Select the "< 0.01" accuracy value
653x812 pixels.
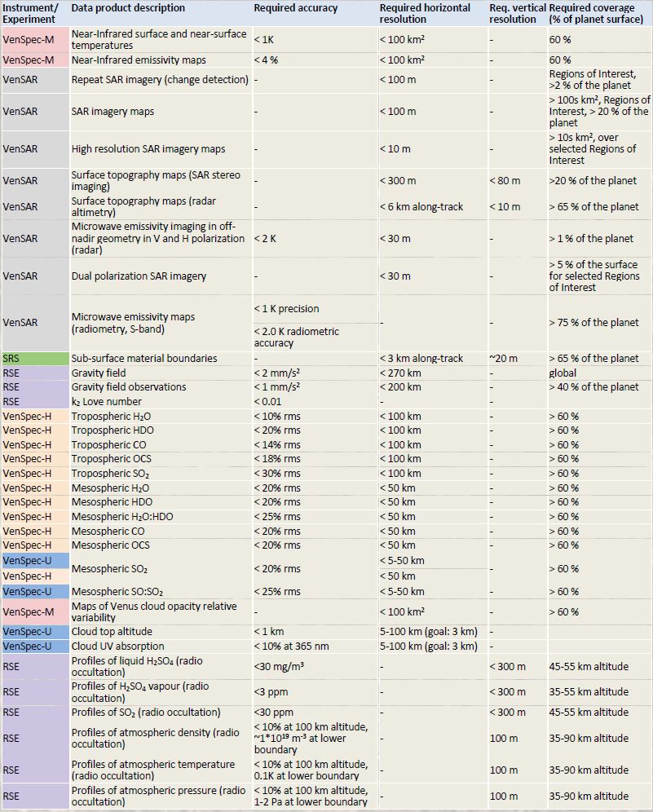(x=267, y=401)
